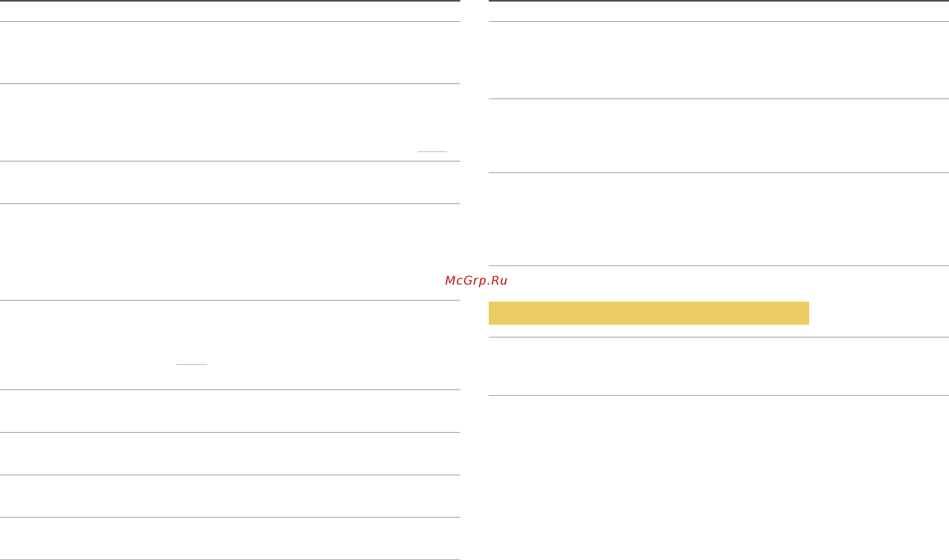Click the first blank row in the right table
This screenshot has width=949, height=560.
click(x=719, y=60)
